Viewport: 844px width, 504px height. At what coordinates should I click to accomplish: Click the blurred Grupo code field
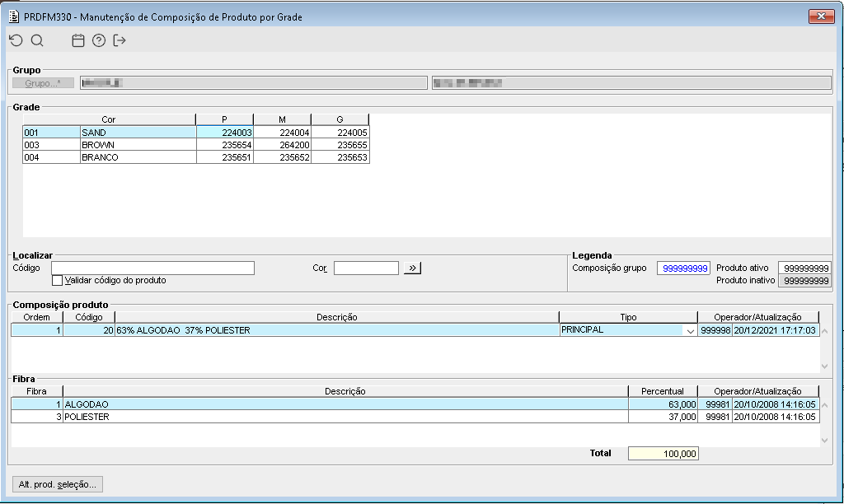coord(254,83)
